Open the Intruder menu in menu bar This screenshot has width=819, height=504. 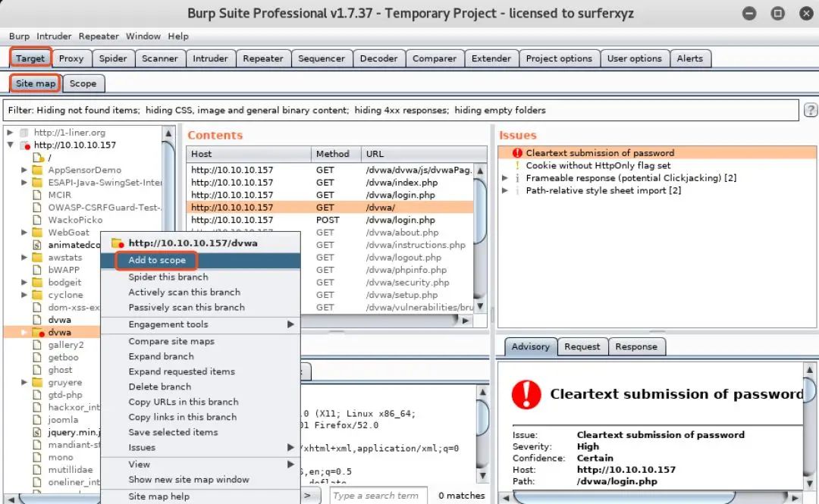tap(54, 36)
